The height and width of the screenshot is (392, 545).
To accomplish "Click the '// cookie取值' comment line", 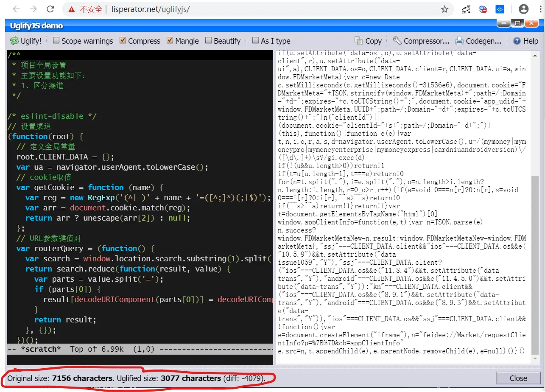I will pyautogui.click(x=44, y=177).
